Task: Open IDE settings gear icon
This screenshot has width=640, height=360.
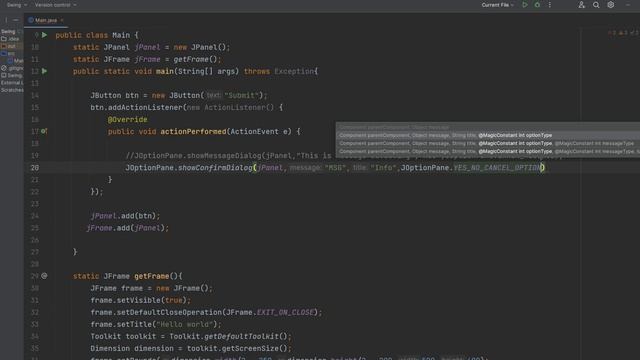Action: [611, 5]
